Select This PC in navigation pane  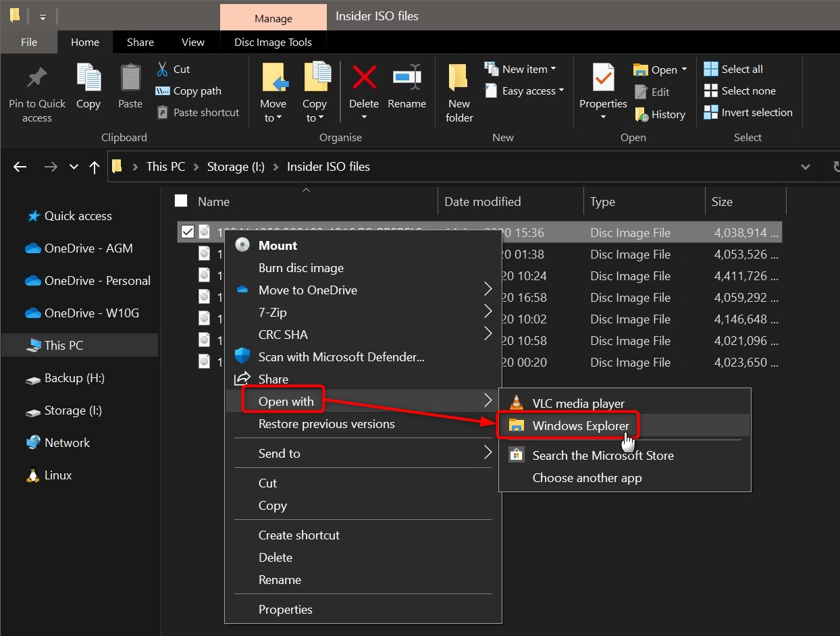coord(80,346)
